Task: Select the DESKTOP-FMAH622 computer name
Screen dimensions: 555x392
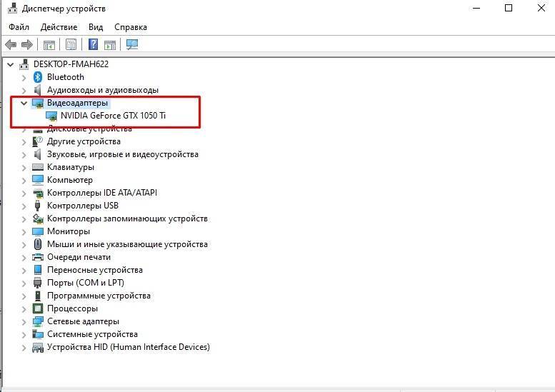Action: pos(71,64)
